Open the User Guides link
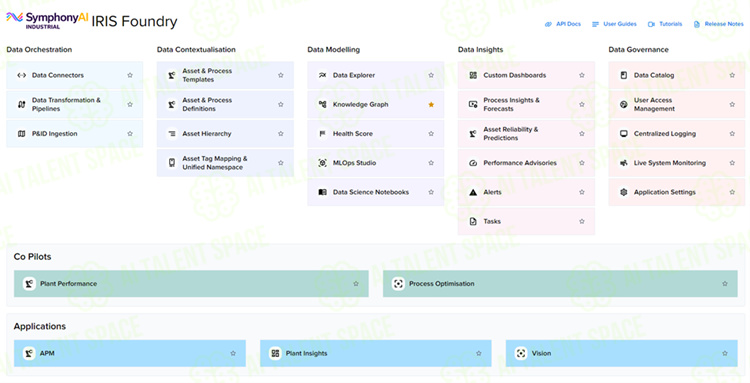 click(614, 24)
